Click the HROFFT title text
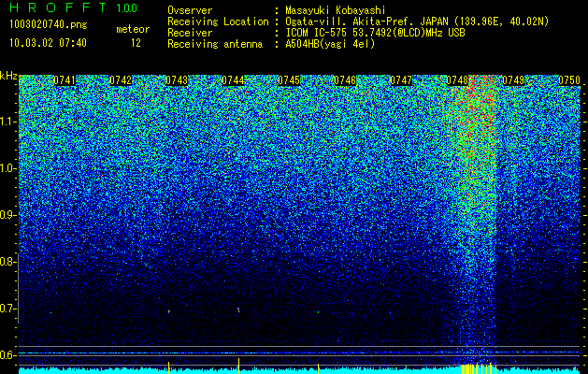This screenshot has width=588, height=374. click(58, 7)
